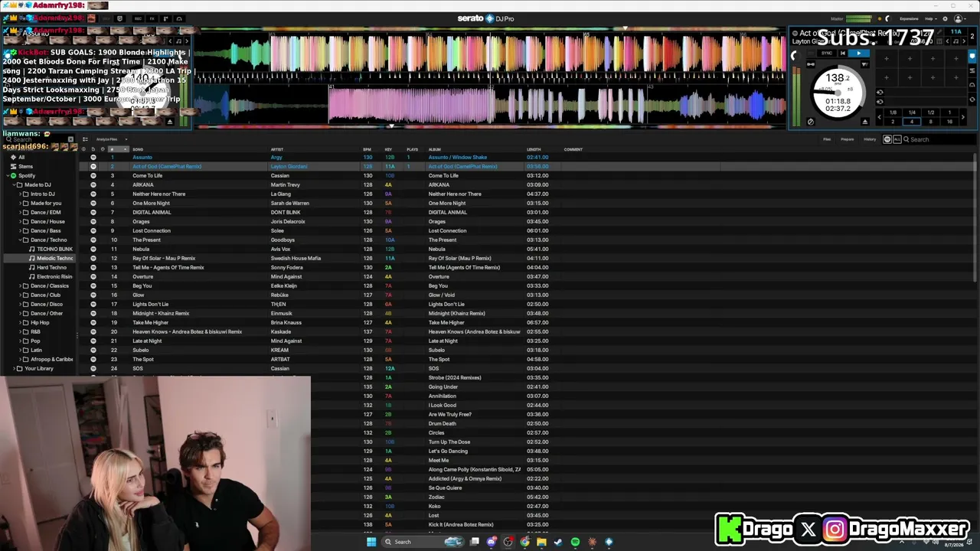Screen dimensions: 980x551
Task: Select the 4 beat loop size
Action: coord(912,121)
